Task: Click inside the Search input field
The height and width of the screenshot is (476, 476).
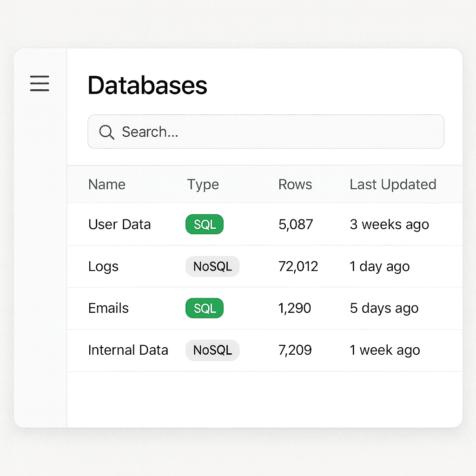Action: pos(265,132)
